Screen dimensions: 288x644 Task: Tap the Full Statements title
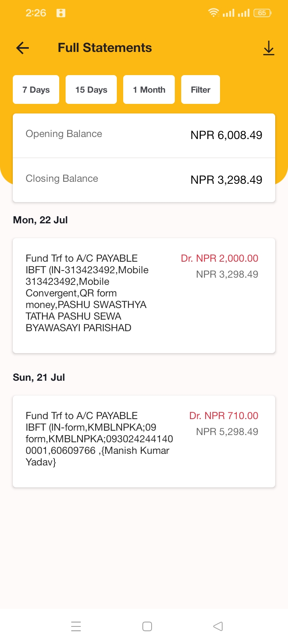point(105,48)
